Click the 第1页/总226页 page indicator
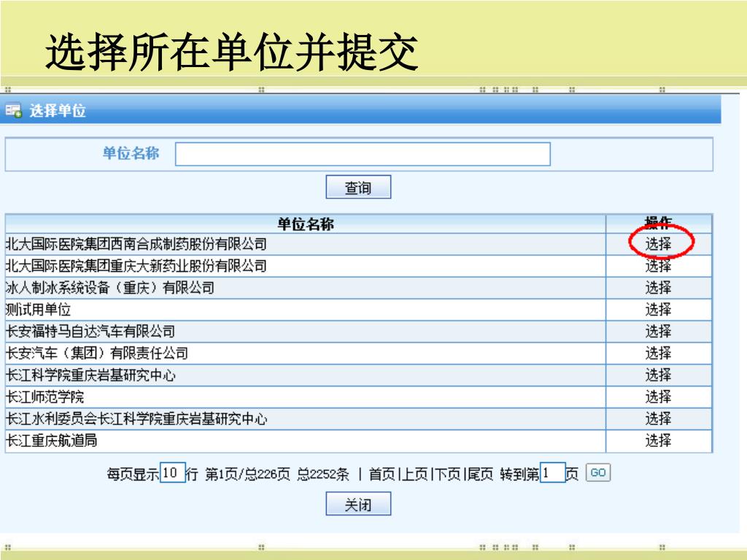747x560 pixels. pos(247,474)
